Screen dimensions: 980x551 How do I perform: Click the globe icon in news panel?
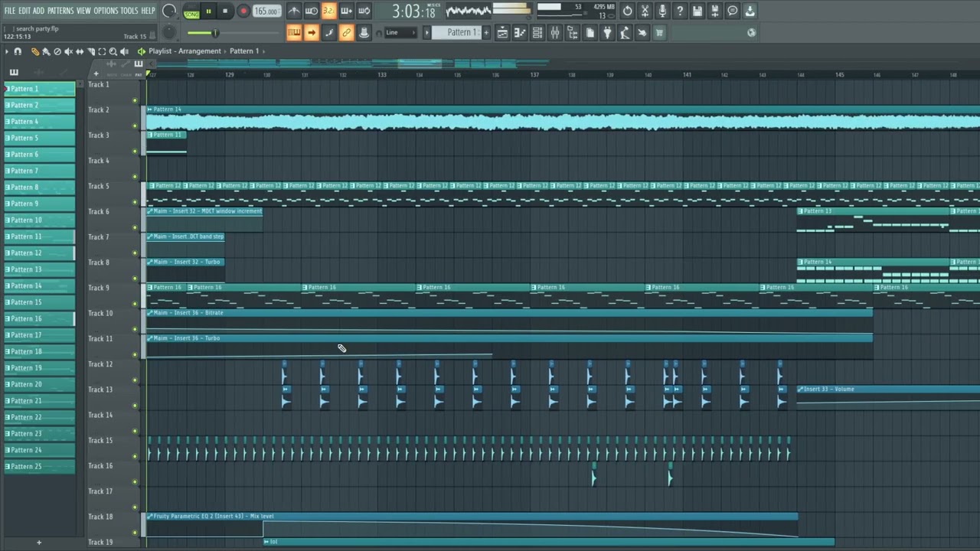(751, 32)
